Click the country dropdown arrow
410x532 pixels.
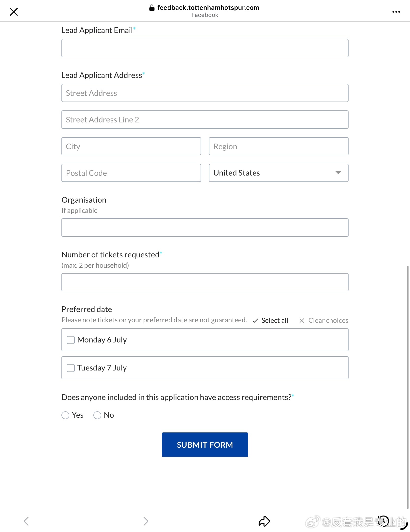click(338, 173)
